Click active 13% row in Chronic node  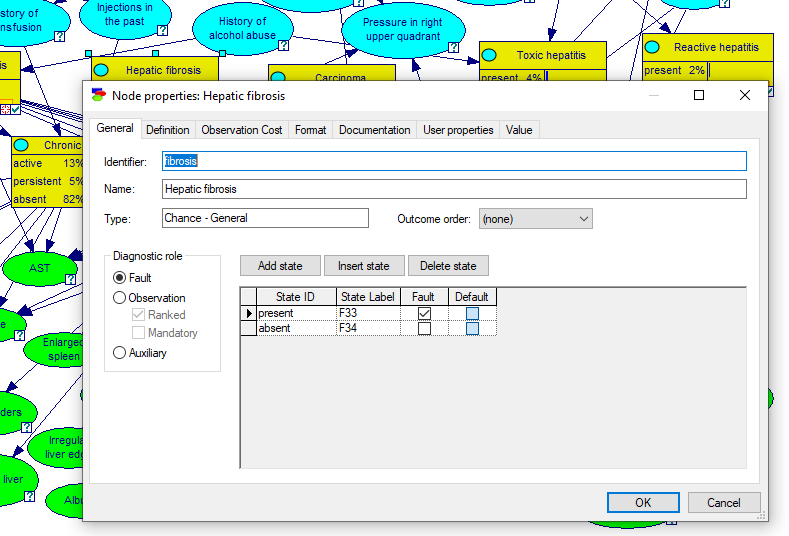(47, 163)
